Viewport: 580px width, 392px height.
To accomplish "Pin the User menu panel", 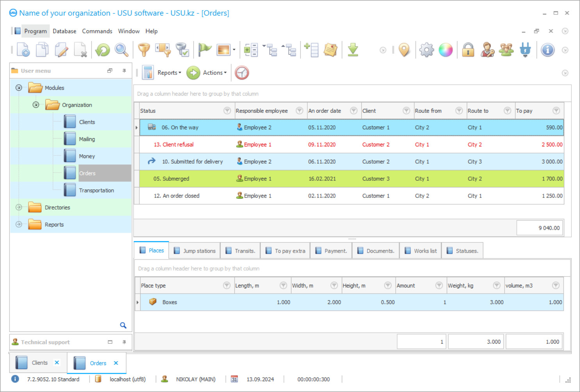I will pos(124,71).
